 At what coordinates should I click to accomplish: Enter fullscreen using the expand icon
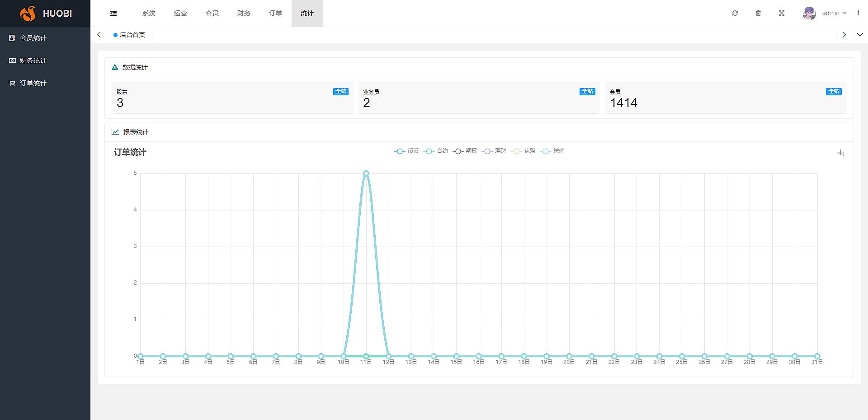[x=782, y=14]
